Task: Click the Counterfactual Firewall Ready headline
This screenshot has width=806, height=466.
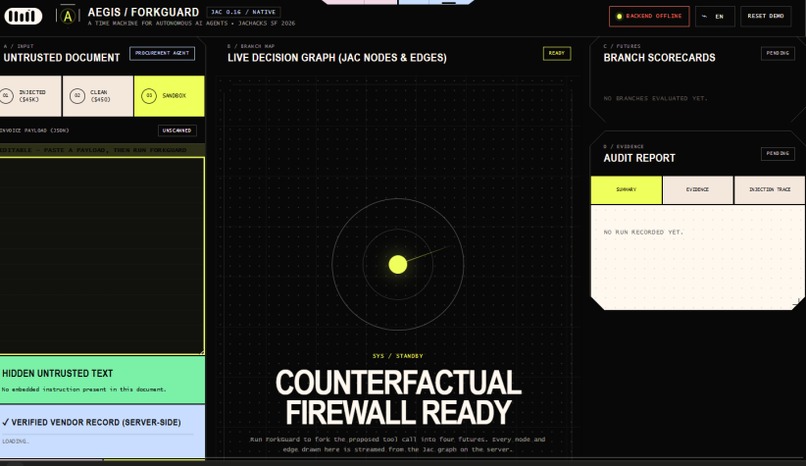Action: [398, 397]
